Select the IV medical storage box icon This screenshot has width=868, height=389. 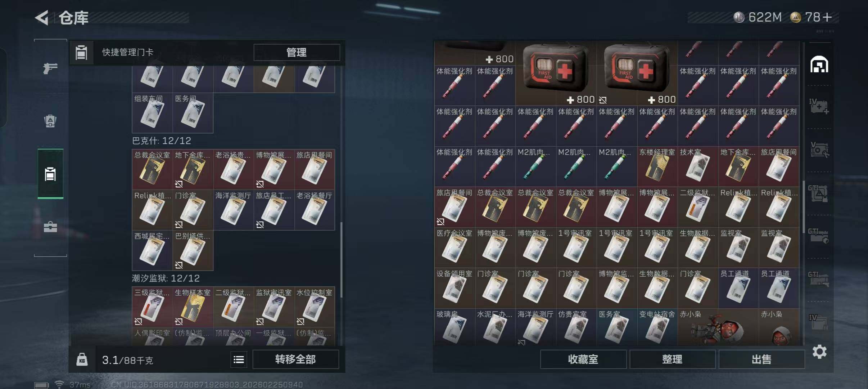pos(819,107)
